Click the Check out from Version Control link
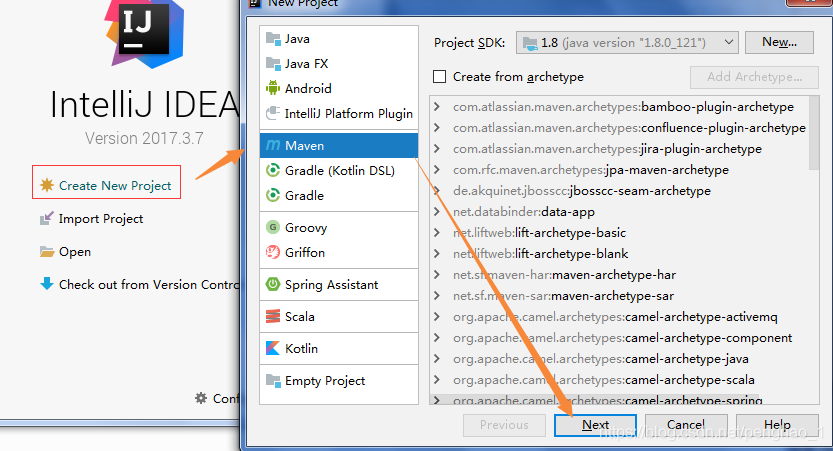Screen dimensions: 833x451 click(149, 284)
